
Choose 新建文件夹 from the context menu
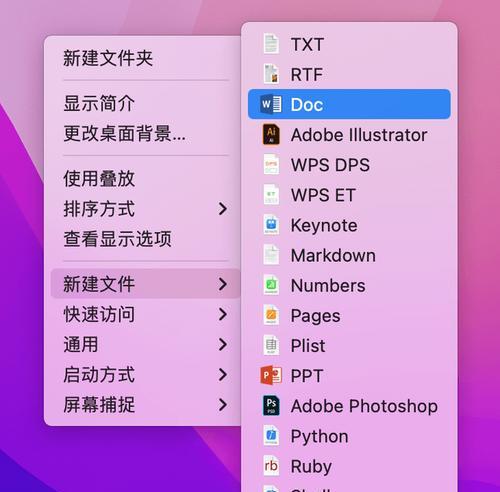click(x=142, y=58)
